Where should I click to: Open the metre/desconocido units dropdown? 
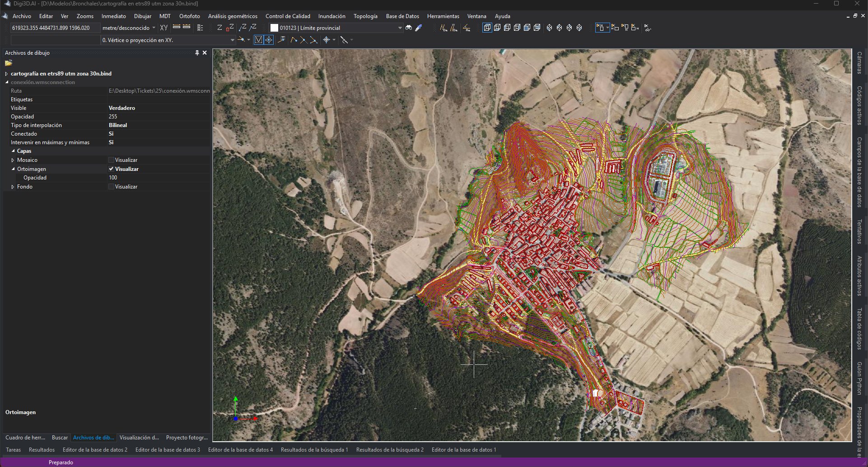pos(154,28)
